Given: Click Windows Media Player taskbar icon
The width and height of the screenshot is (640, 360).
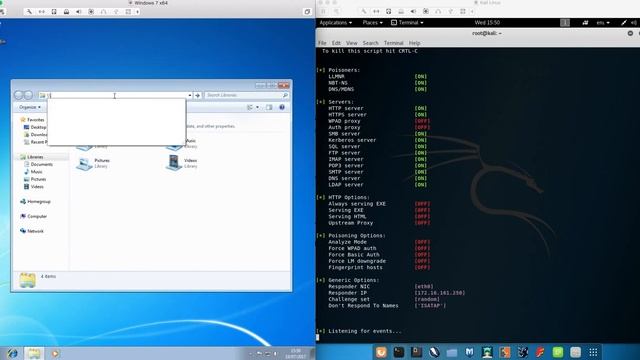Looking at the screenshot, I should tap(55, 353).
